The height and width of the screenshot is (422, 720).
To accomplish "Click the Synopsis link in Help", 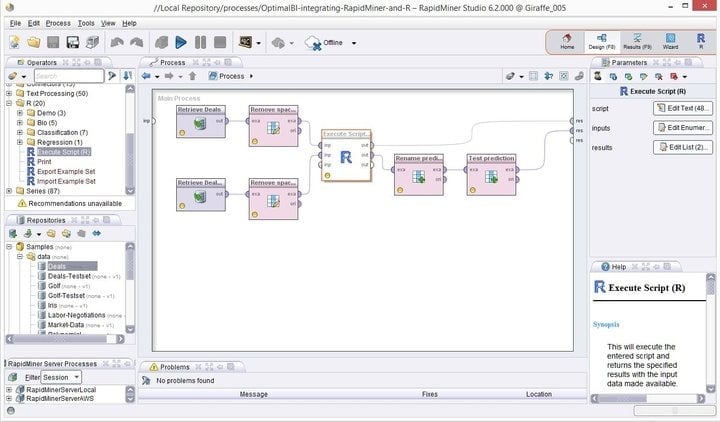I will 606,324.
